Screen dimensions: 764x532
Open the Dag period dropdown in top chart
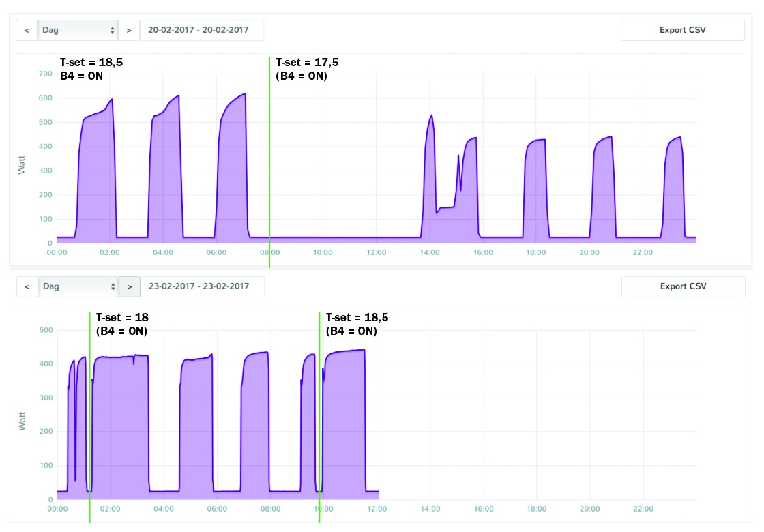click(x=78, y=30)
